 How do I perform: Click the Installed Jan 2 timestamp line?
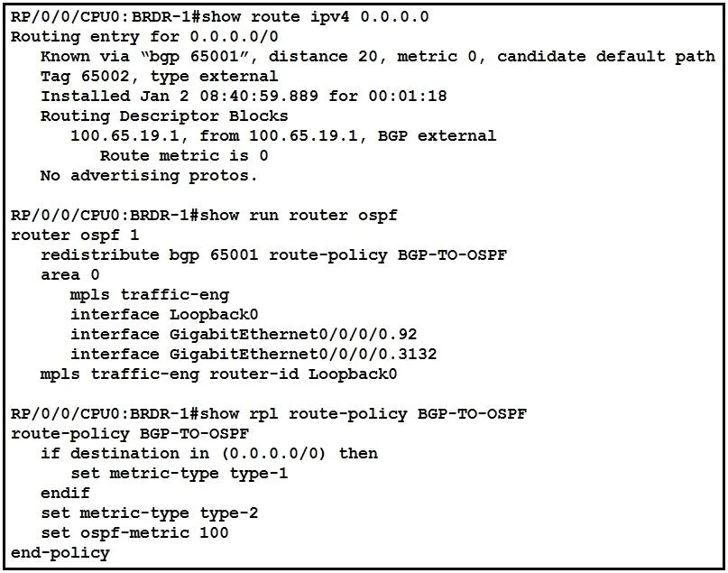click(244, 97)
